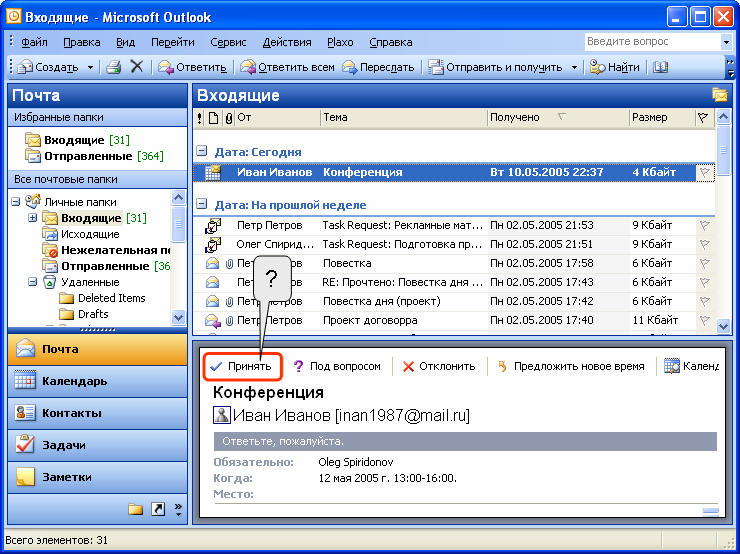Toggle flag on Повестка дня (проект)
The image size is (740, 554).
coord(705,302)
